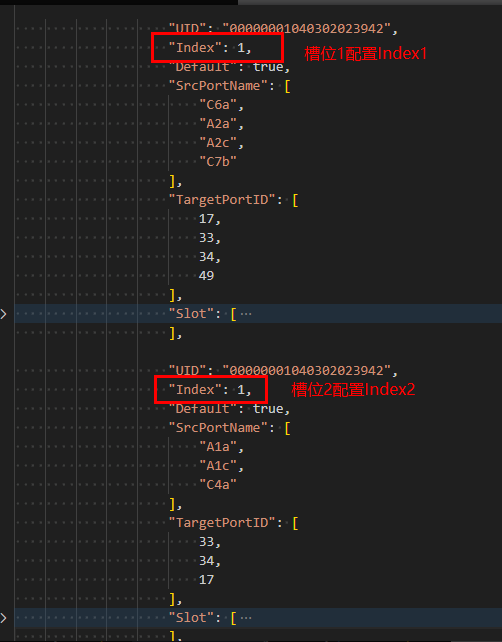Click the TargetPortID value 49
This screenshot has height=642, width=502.
pyautogui.click(x=206, y=276)
